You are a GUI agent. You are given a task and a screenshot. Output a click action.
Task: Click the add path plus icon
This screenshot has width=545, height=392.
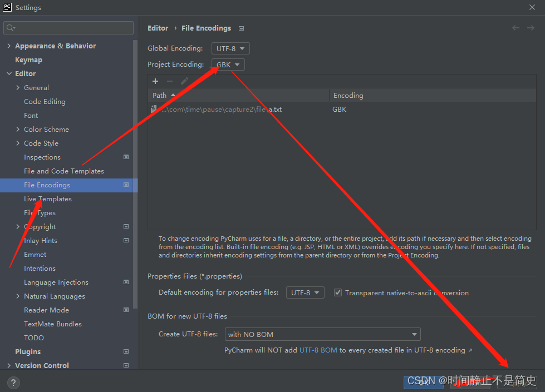(x=155, y=81)
